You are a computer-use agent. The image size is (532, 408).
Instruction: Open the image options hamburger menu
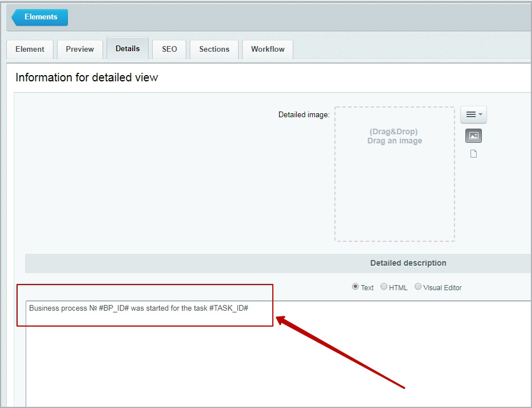pyautogui.click(x=473, y=114)
